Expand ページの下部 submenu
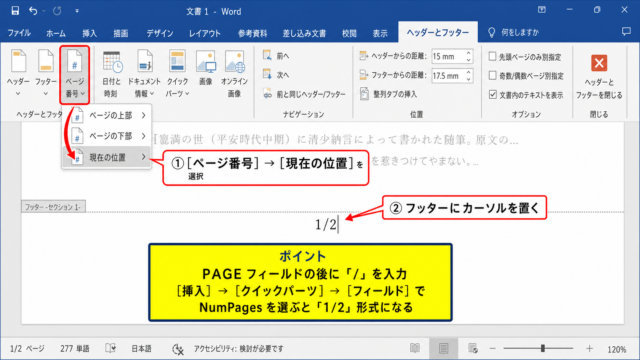640x360 pixels. [107, 136]
